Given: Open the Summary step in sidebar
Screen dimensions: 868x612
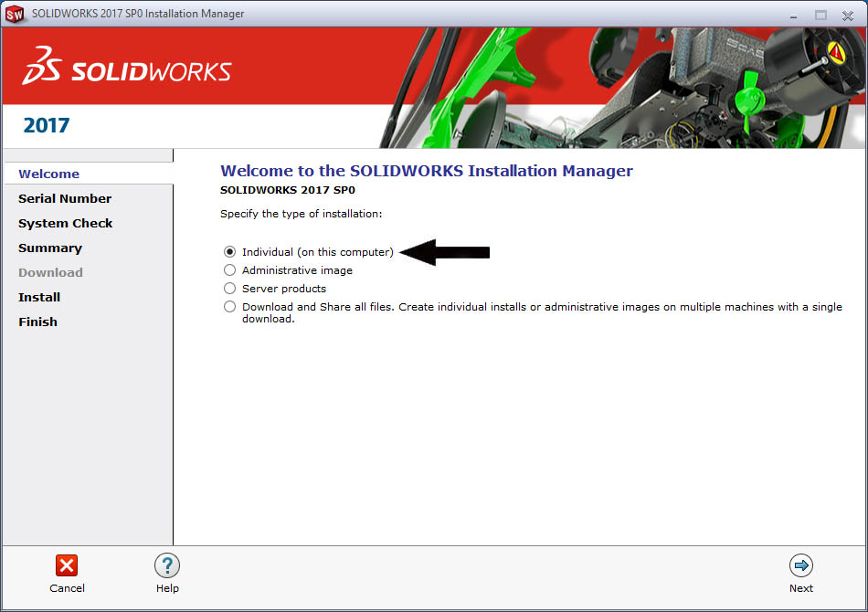Looking at the screenshot, I should click(x=50, y=248).
